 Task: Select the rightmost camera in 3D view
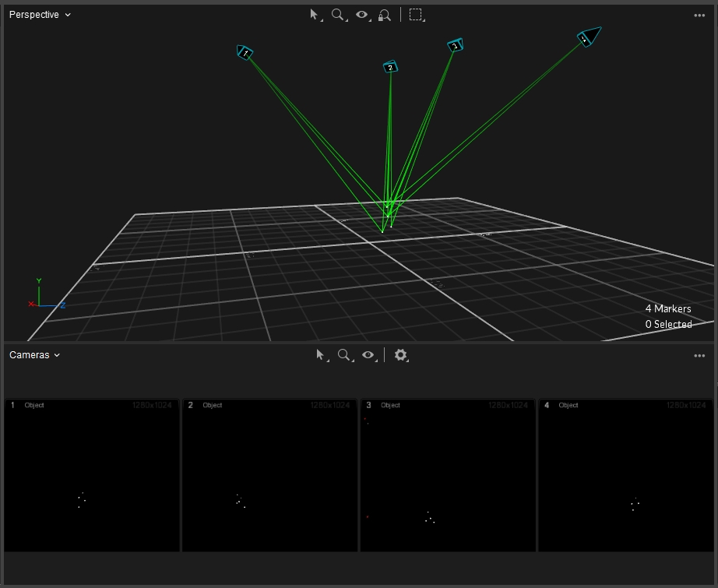click(x=588, y=37)
